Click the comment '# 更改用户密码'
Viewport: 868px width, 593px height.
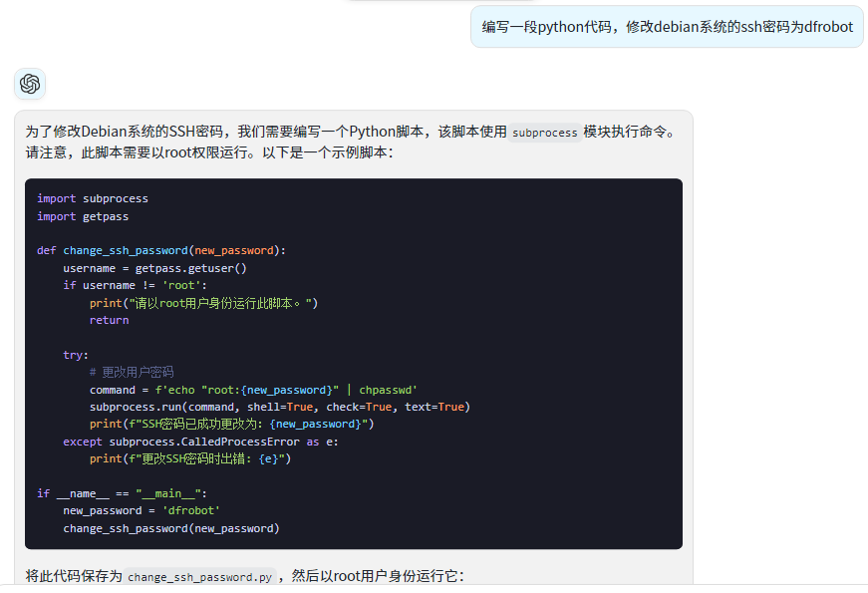(x=132, y=372)
